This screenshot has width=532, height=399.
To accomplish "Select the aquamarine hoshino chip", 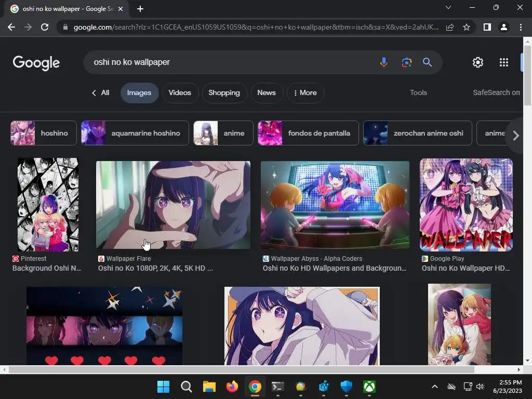I will pyautogui.click(x=135, y=133).
